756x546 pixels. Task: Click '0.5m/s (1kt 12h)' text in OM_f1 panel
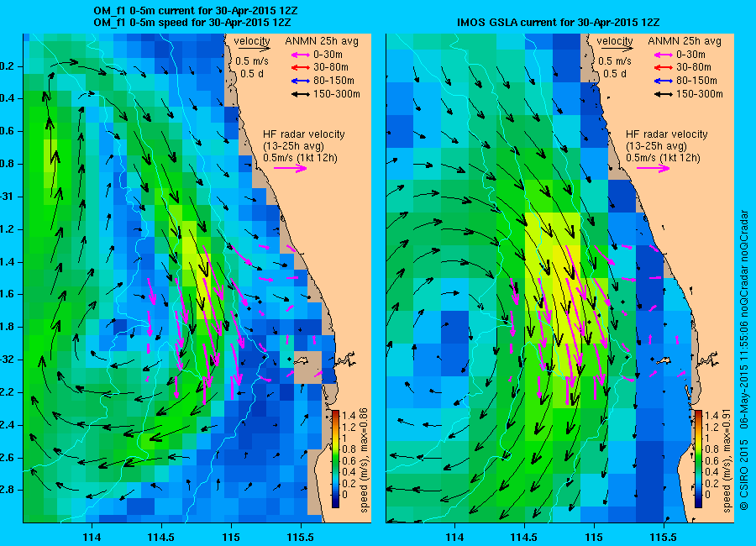coord(301,158)
